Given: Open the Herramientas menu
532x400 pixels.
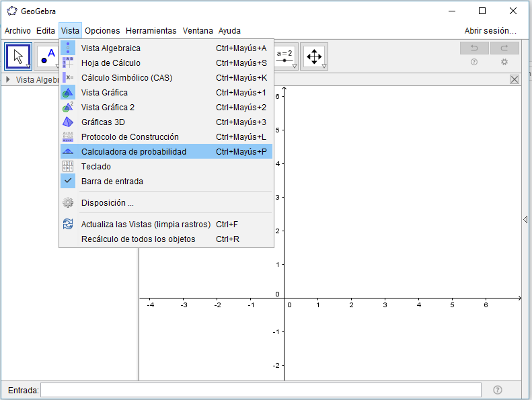Looking at the screenshot, I should [151, 31].
